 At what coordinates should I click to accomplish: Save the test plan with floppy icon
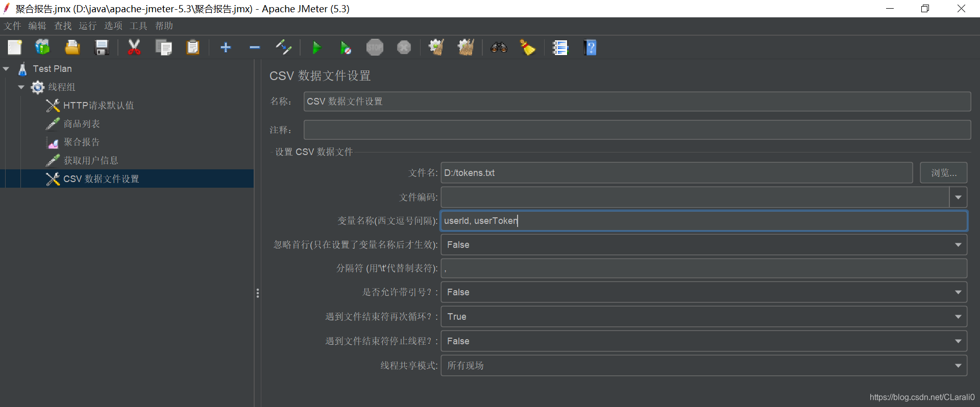click(102, 47)
